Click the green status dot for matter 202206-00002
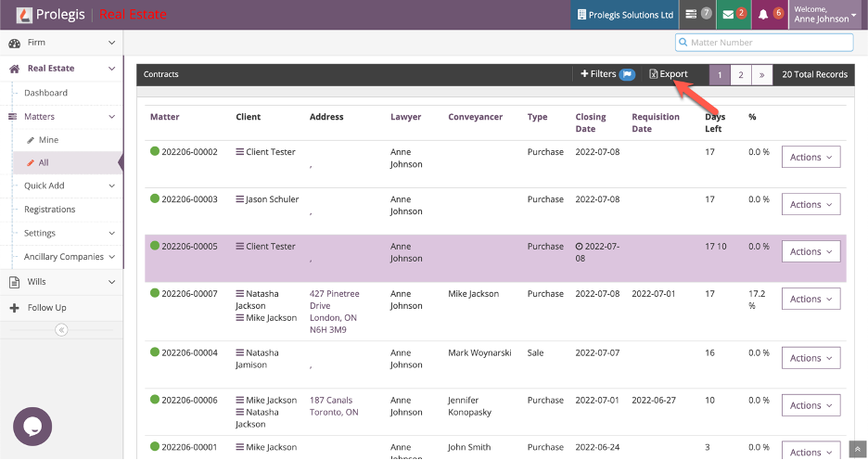Screen dimensions: 868x460 pyautogui.click(x=155, y=152)
